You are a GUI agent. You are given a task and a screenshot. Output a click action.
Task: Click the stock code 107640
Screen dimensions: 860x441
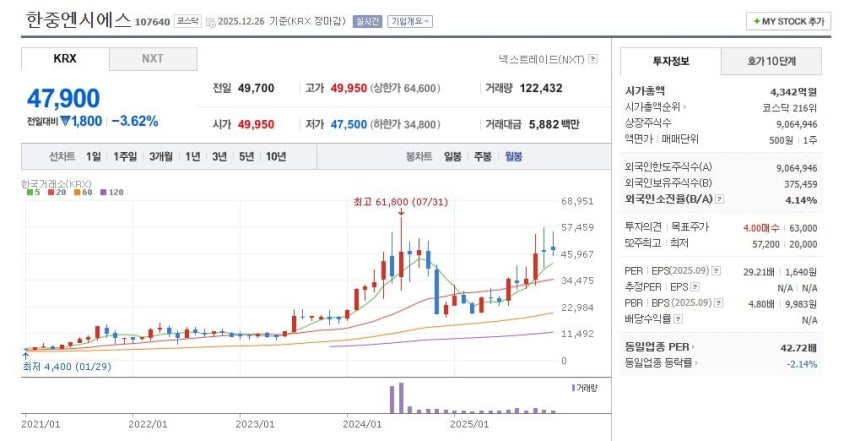152,22
